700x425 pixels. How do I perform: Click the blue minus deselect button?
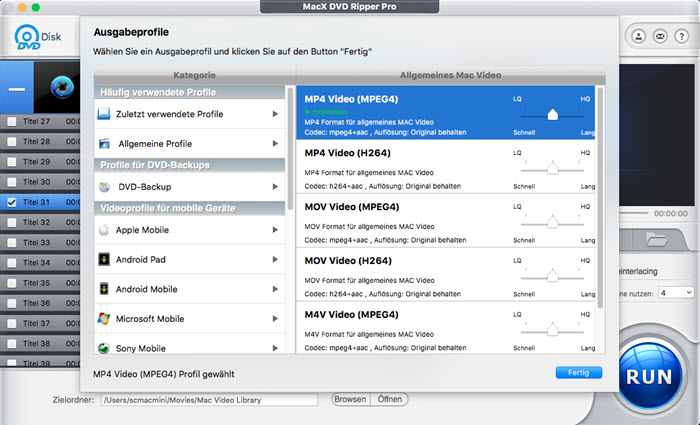[x=17, y=88]
